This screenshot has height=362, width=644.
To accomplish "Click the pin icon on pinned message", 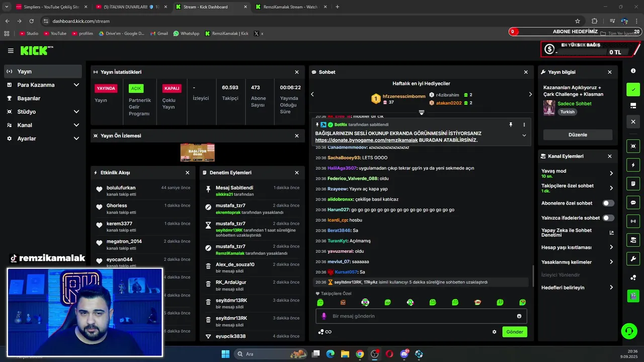I will 511,125.
